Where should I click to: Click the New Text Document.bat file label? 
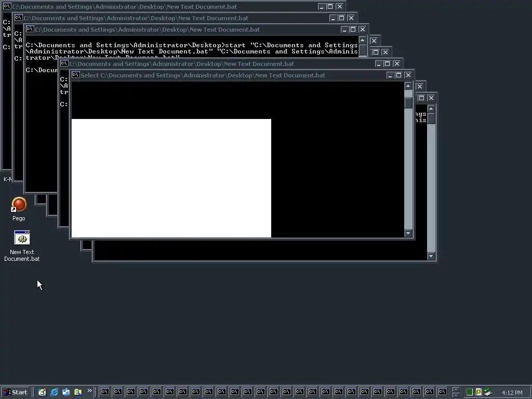[22, 256]
